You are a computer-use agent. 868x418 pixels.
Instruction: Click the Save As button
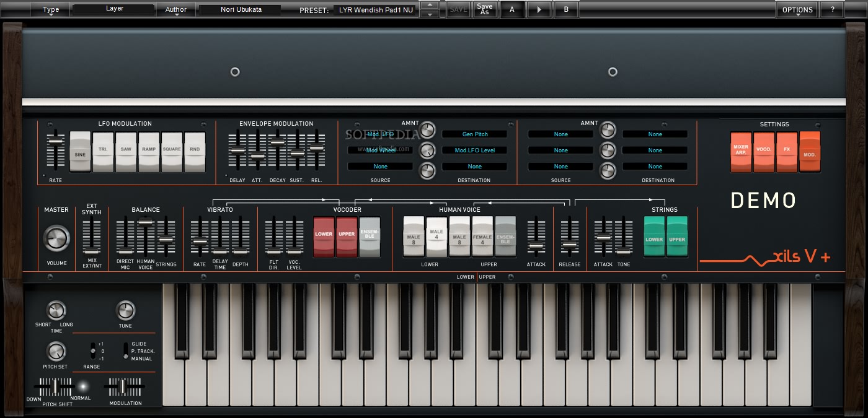(485, 9)
